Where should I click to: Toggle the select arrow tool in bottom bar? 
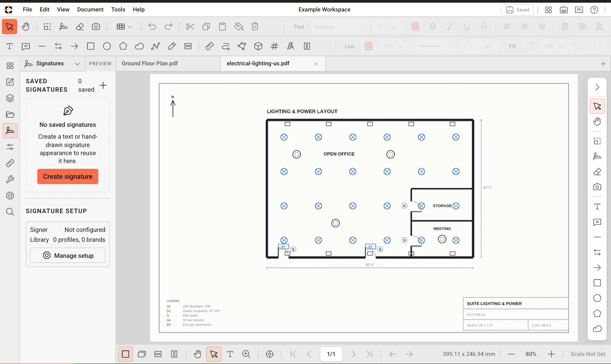[214, 354]
